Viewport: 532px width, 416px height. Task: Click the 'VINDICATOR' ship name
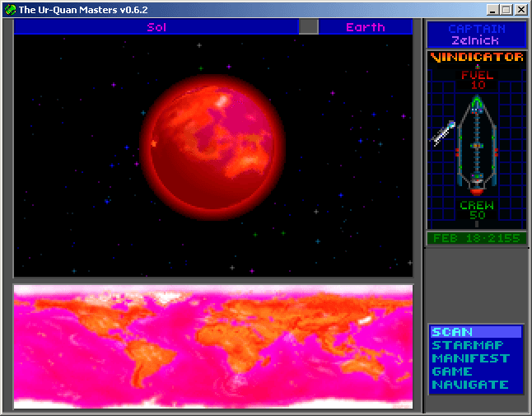(x=477, y=57)
